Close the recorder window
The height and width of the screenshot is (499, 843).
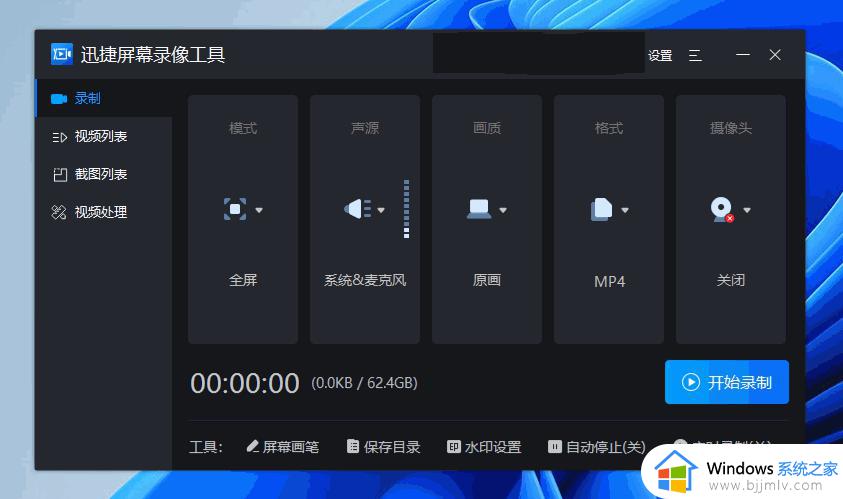point(775,55)
